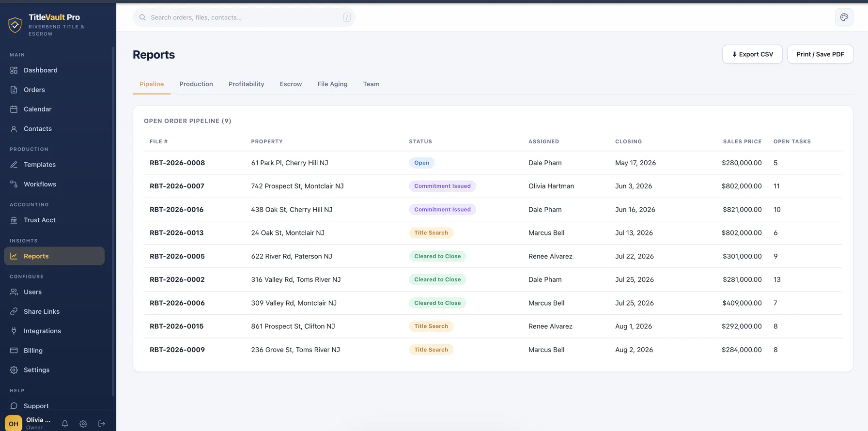Image resolution: width=868 pixels, height=431 pixels.
Task: Click the logout arrow icon
Action: [x=102, y=424]
